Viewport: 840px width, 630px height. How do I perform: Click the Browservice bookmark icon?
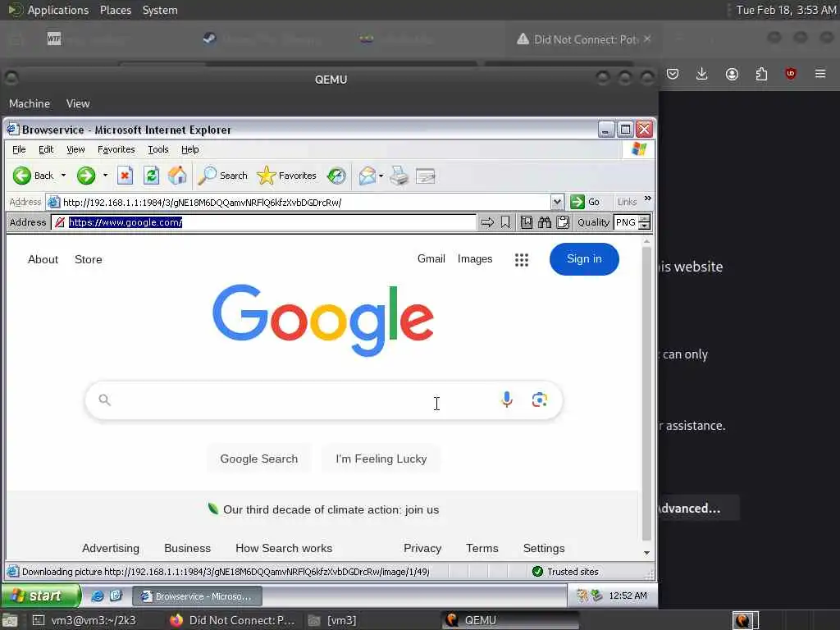[x=505, y=222]
